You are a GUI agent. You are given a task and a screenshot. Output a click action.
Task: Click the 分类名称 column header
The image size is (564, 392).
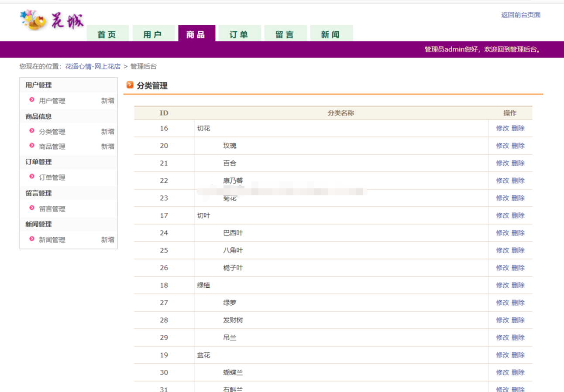(x=341, y=113)
